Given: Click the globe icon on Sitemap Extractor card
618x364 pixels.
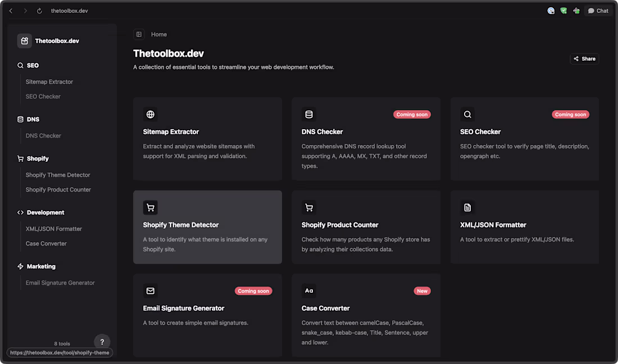Looking at the screenshot, I should 150,114.
